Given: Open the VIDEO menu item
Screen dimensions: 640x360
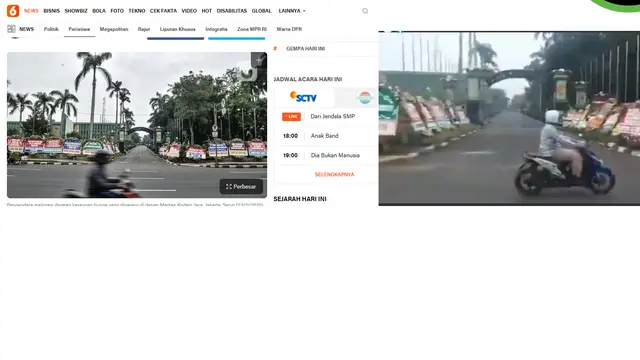Looking at the screenshot, I should click(x=189, y=11).
